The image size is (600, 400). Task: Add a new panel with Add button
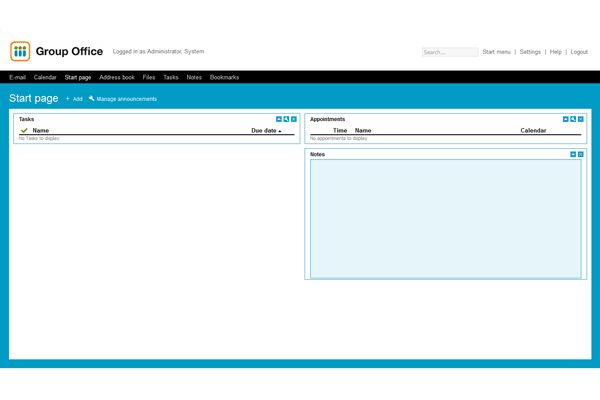(x=74, y=99)
